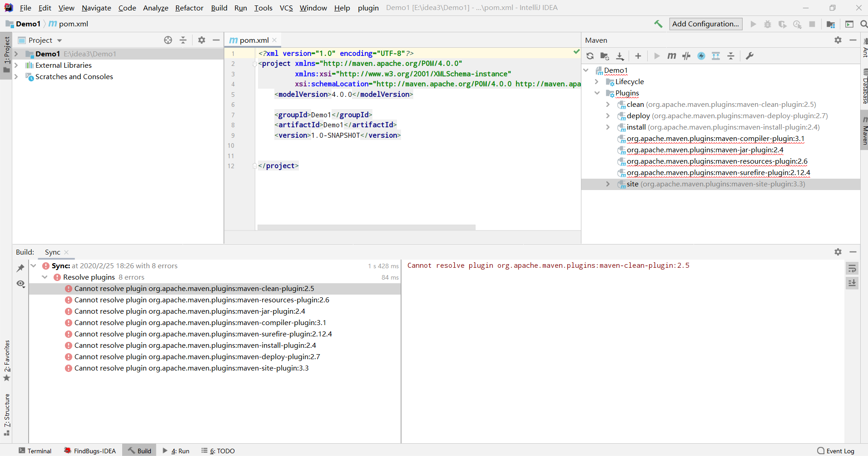Screen dimensions: 868x456
Task: Select maven-surefire-plugin:2.12.4 in the Maven tree
Action: 718,173
